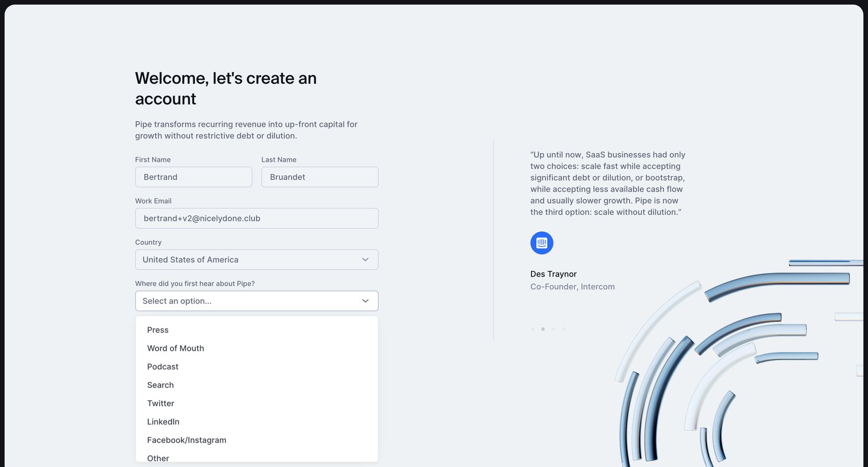
Task: Click the 'Welcome, let's create an account' heading
Action: tap(226, 88)
